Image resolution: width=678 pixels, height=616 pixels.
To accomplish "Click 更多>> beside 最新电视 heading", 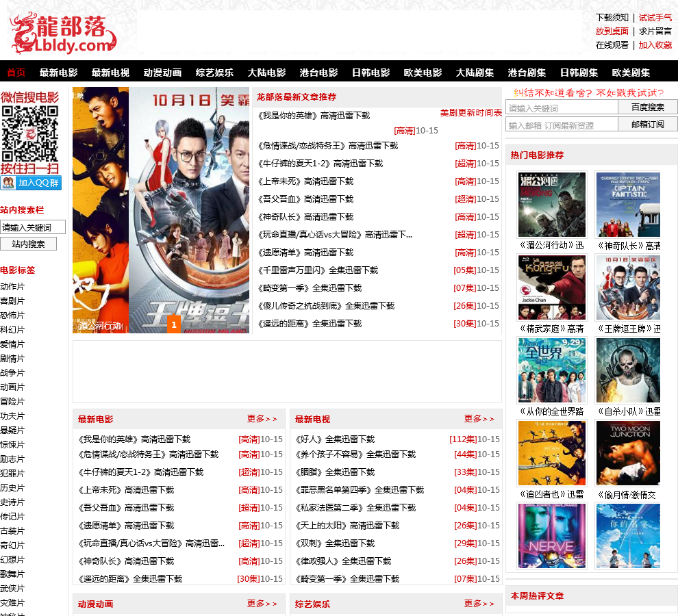I will (x=479, y=419).
